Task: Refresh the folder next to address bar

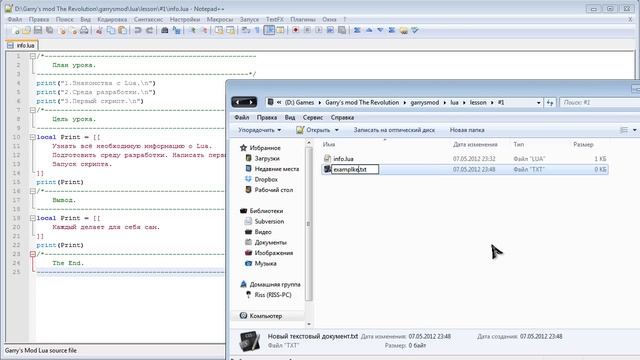Action: coord(550,103)
